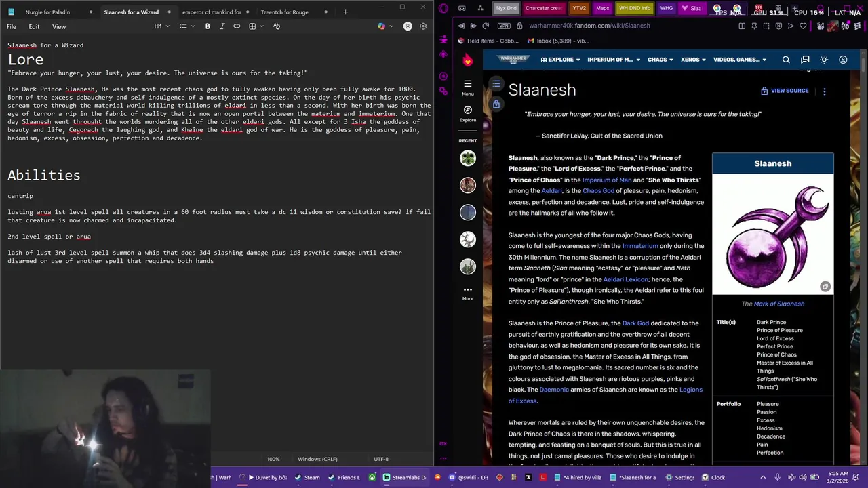Open Notepad settings gear
Screen dimensions: 868x488
coord(423,26)
